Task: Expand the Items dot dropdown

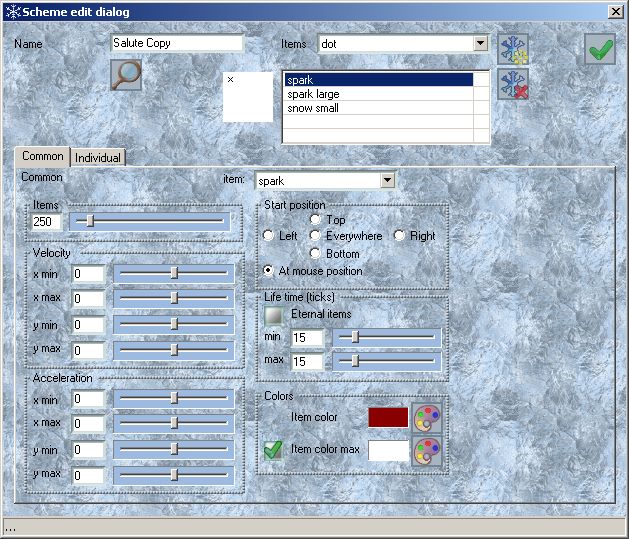Action: click(x=480, y=44)
